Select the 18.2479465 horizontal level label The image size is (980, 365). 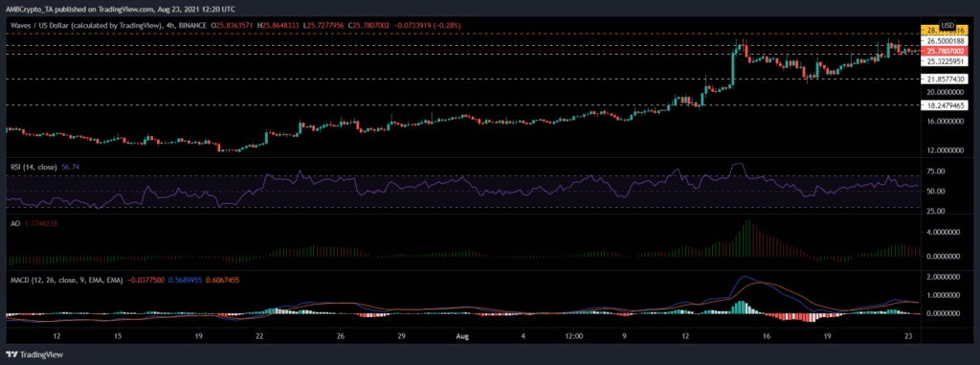pyautogui.click(x=947, y=105)
